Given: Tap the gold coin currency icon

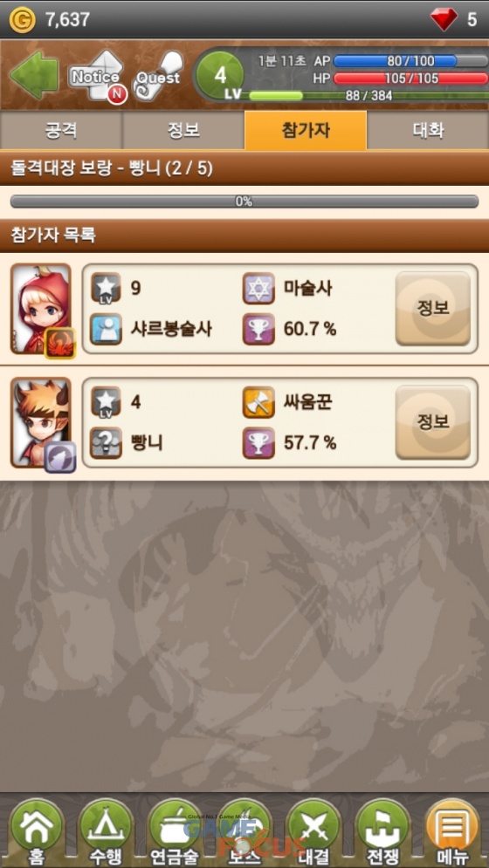Looking at the screenshot, I should coord(22,19).
